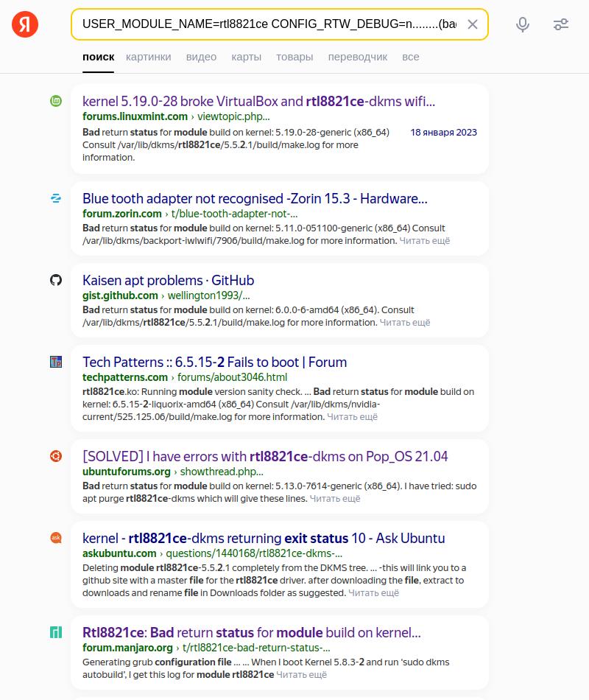Click 'Читать ещё' in Kaisen GitHub result
Image resolution: width=589 pixels, height=700 pixels.
pyautogui.click(x=405, y=322)
